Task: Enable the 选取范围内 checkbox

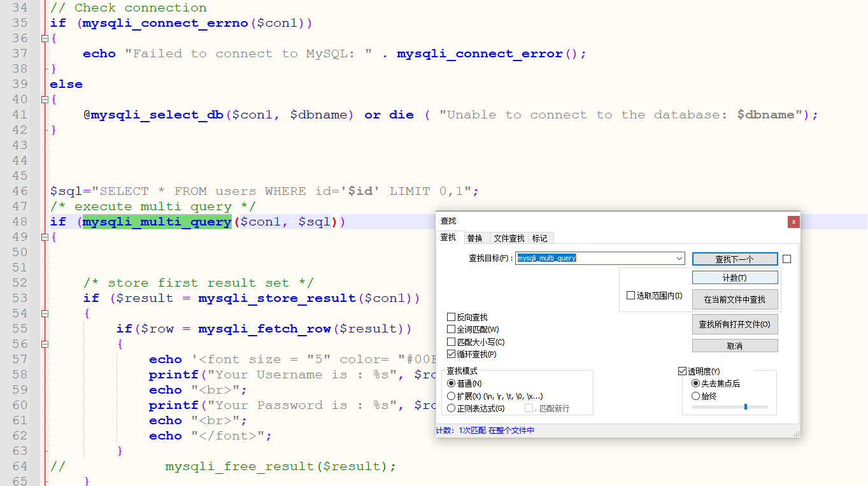Action: pos(630,296)
